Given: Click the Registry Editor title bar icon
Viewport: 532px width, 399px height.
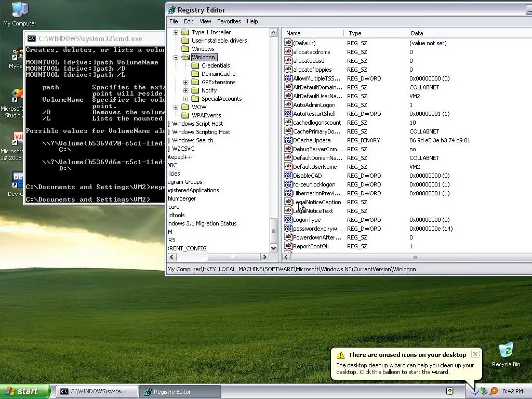Looking at the screenshot, I should tap(172, 10).
